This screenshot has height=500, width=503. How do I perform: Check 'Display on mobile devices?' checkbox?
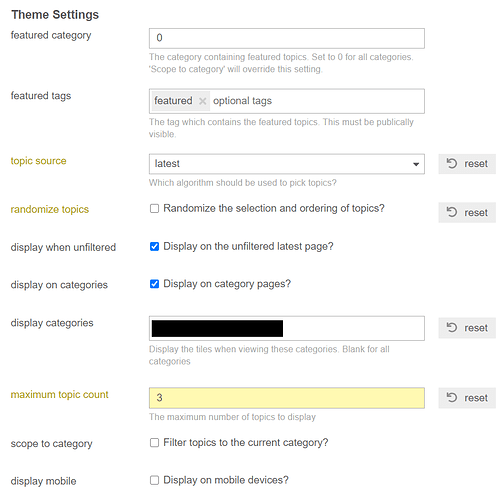(x=154, y=480)
